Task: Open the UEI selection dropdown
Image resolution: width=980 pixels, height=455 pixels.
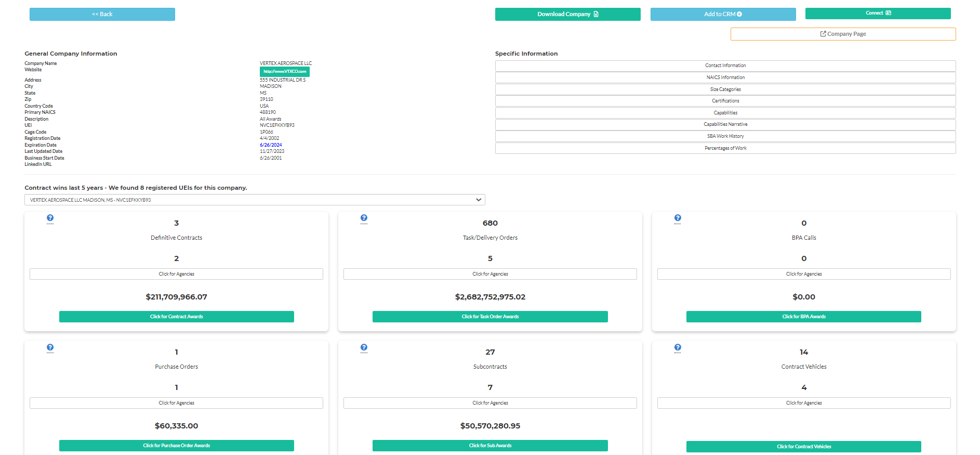Action: coord(255,200)
